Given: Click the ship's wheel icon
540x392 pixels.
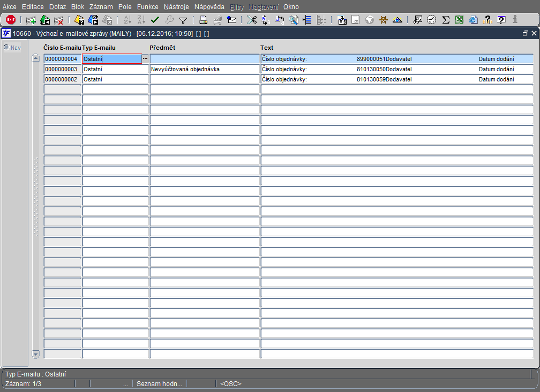Looking at the screenshot, I should [x=384, y=20].
